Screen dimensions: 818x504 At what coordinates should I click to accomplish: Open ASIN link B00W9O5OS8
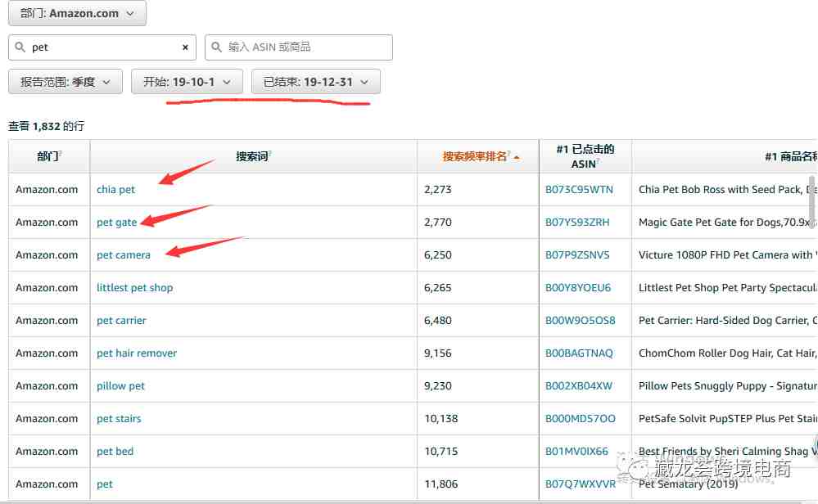pyautogui.click(x=580, y=321)
